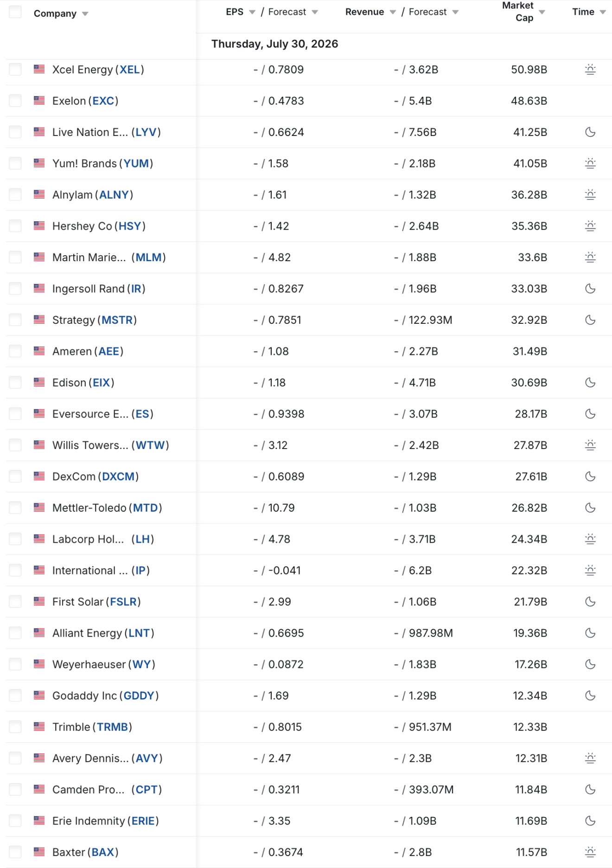Click the sunrise icon for Baxter
Viewport: 612px width, 868px height.
(590, 852)
